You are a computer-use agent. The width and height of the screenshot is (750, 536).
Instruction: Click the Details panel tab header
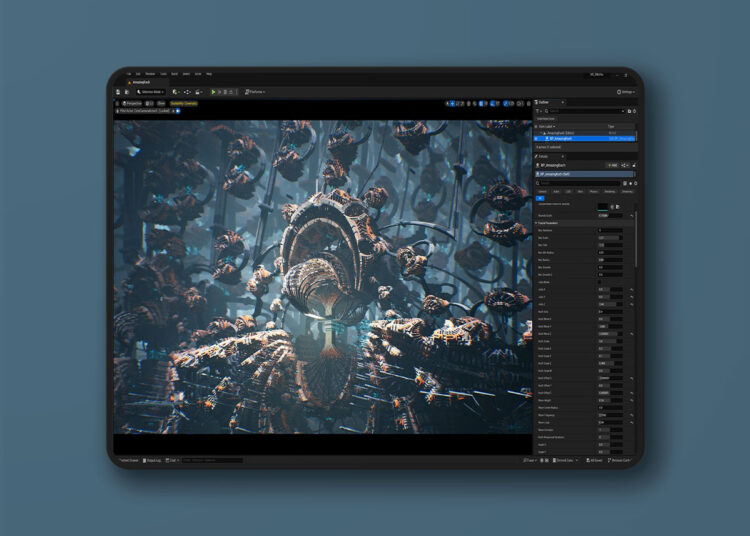(545, 155)
